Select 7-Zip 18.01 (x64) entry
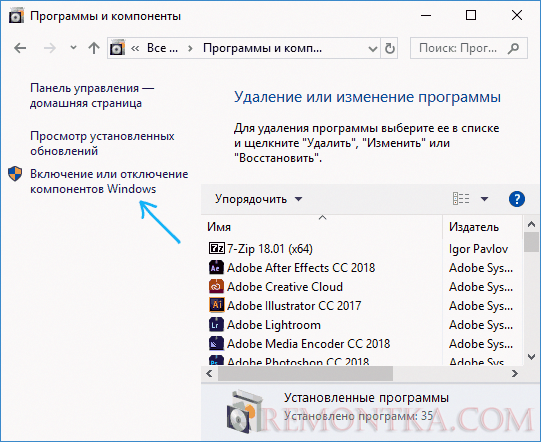The width and height of the screenshot is (541, 442). pyautogui.click(x=269, y=248)
